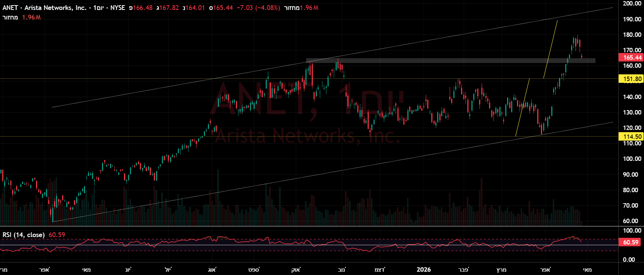Select the yellow dotted horizontal line at 114.50
The image size is (644, 275).
coord(309,137)
